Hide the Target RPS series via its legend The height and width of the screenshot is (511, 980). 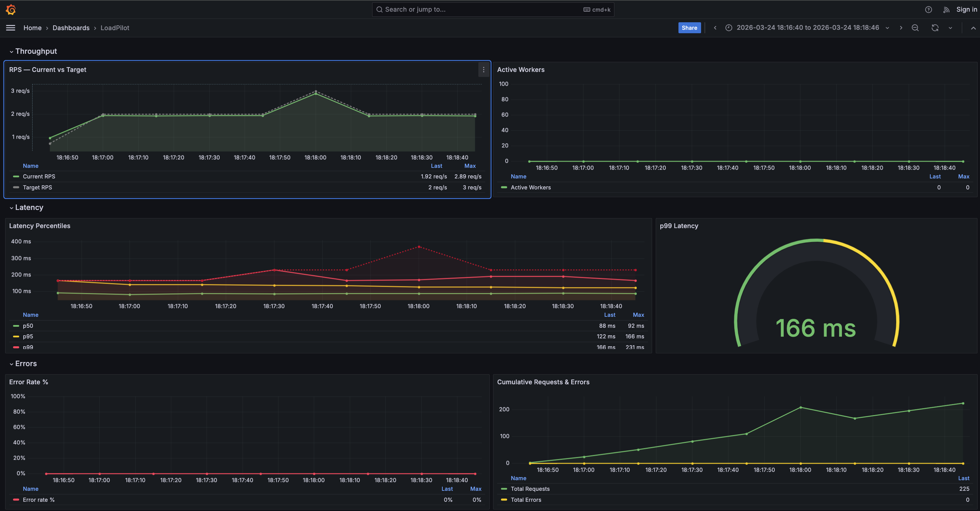(37, 187)
